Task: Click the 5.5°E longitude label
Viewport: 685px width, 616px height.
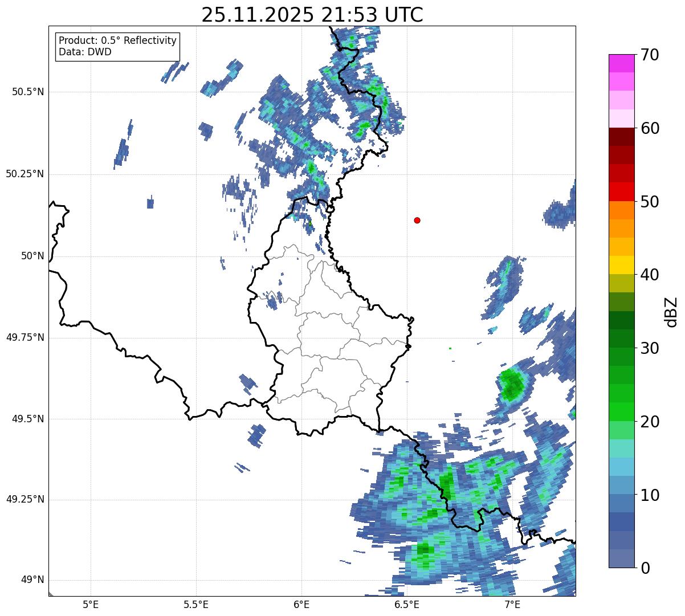Action: coord(196,605)
